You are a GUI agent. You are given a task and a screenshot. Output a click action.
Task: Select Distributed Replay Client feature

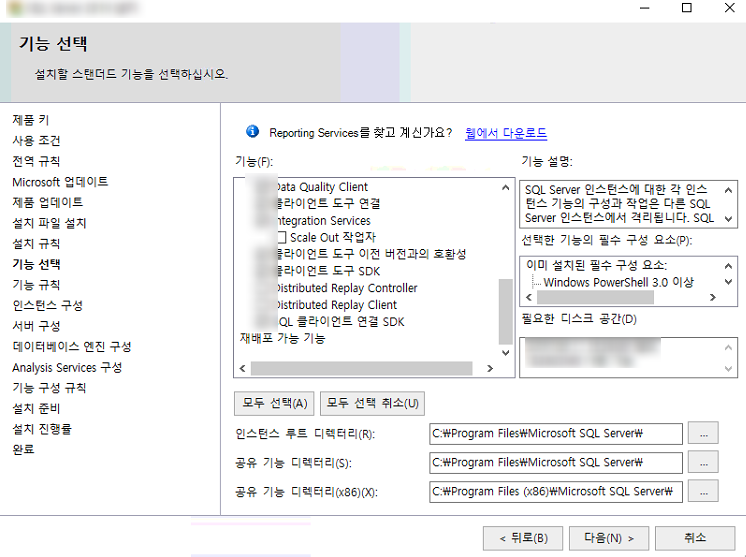click(336, 304)
